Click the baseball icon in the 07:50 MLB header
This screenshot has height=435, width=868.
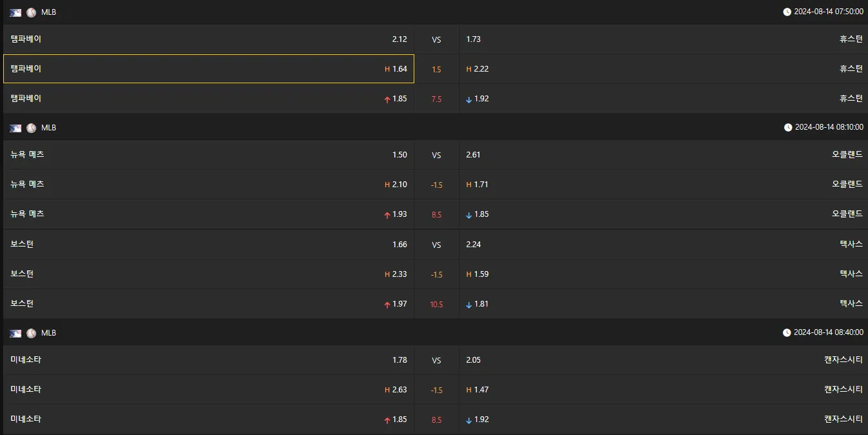click(x=31, y=12)
